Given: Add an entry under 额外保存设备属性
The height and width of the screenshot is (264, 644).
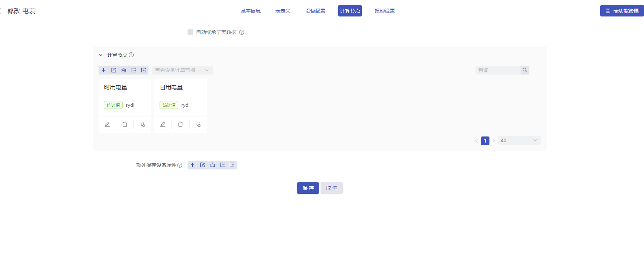Looking at the screenshot, I should point(193,165).
